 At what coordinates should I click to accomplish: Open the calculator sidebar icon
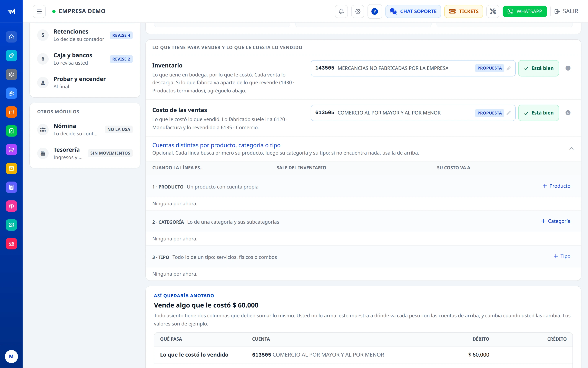pyautogui.click(x=11, y=187)
